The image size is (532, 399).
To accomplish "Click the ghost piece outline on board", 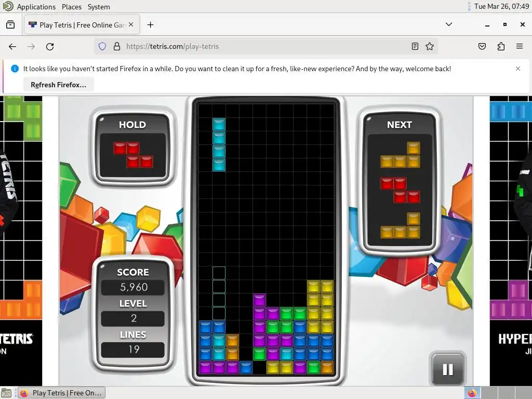I will pos(219,293).
